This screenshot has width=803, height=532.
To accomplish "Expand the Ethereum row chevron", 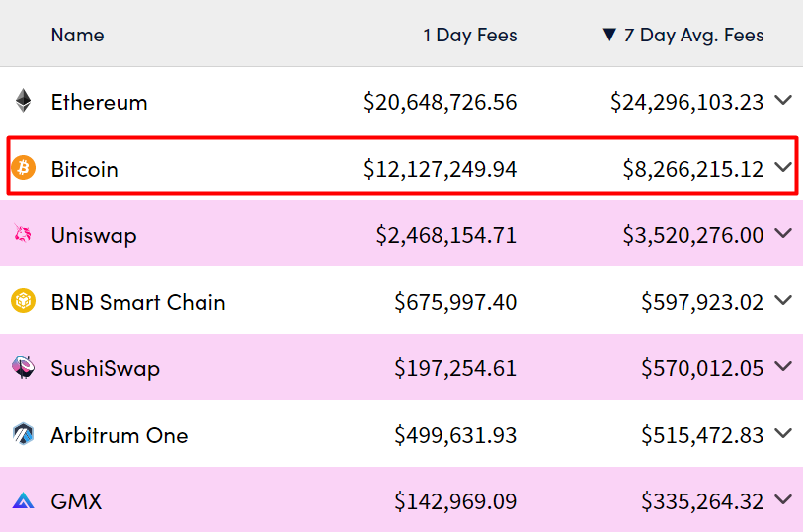I will tap(783, 101).
